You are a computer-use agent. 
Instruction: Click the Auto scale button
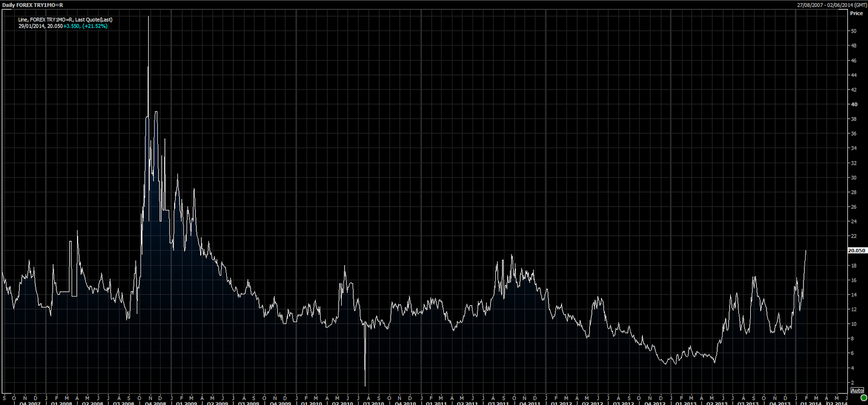coord(857,390)
